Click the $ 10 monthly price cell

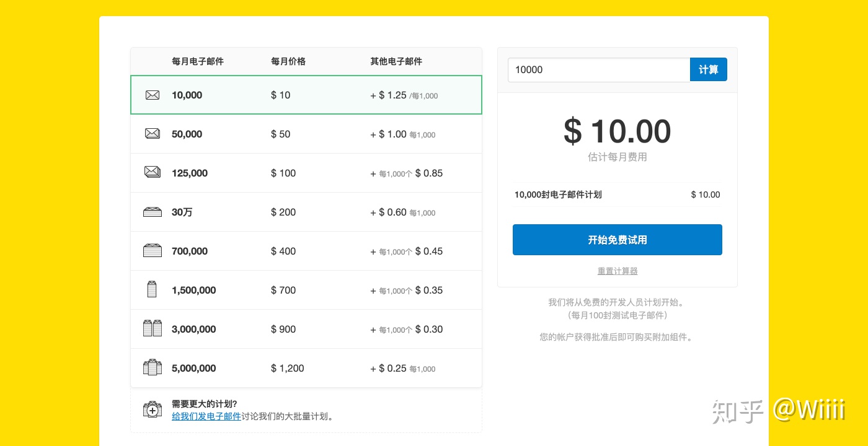281,95
